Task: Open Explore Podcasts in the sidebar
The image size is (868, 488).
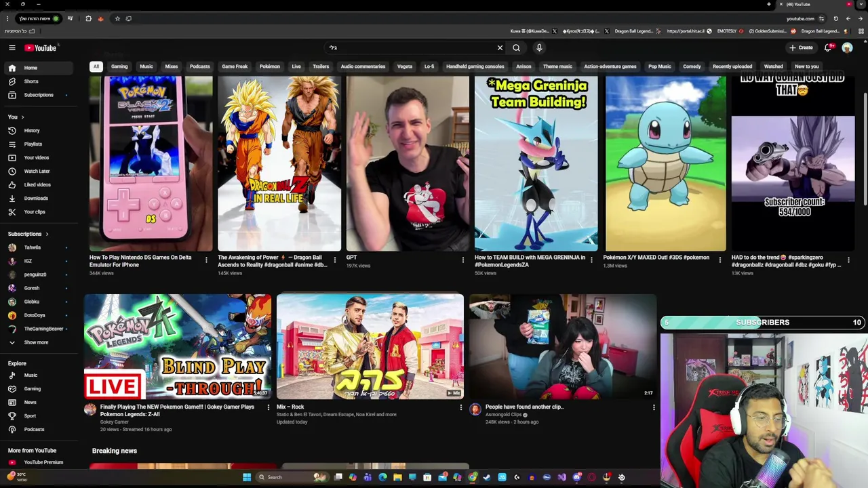Action: click(x=37, y=429)
